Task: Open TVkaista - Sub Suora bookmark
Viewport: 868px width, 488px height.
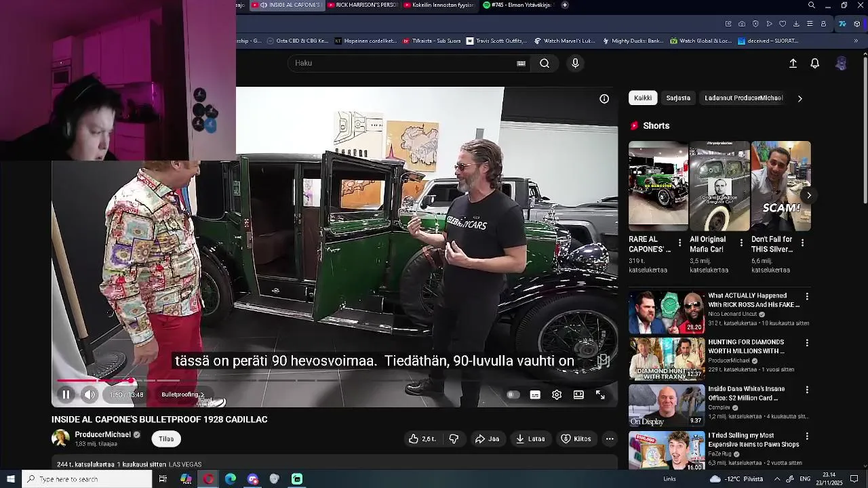Action: click(431, 41)
